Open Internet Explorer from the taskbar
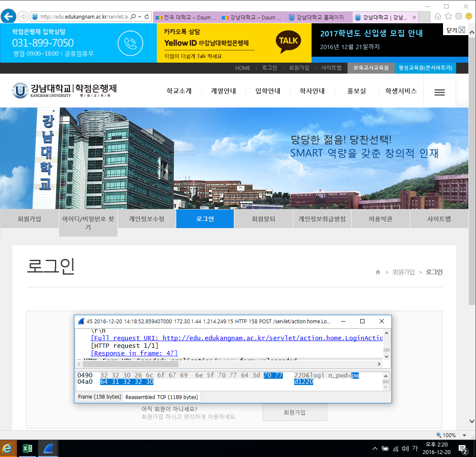The height and width of the screenshot is (457, 476). (x=7, y=449)
